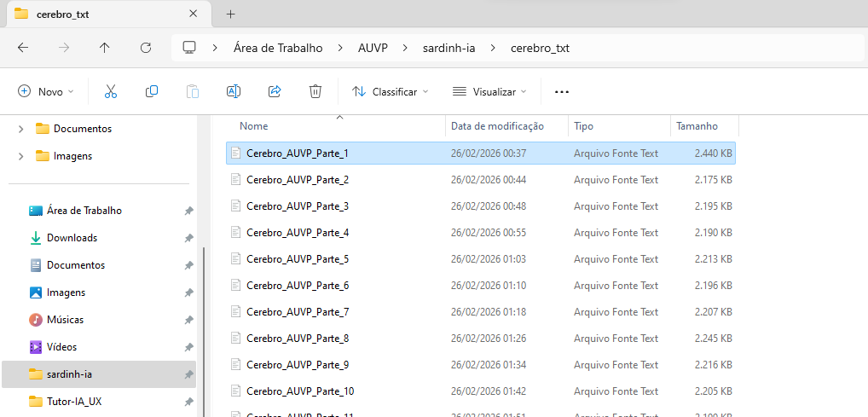
Task: Click the Copy icon in toolbar
Action: pos(152,91)
